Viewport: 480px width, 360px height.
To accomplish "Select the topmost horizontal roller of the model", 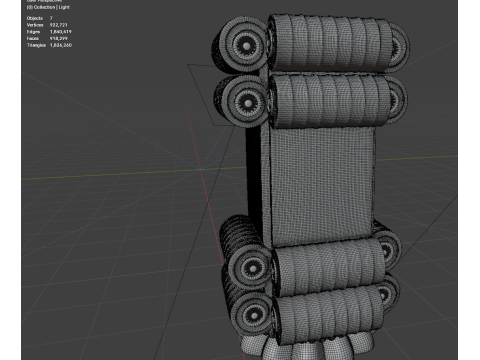I will point(330,43).
